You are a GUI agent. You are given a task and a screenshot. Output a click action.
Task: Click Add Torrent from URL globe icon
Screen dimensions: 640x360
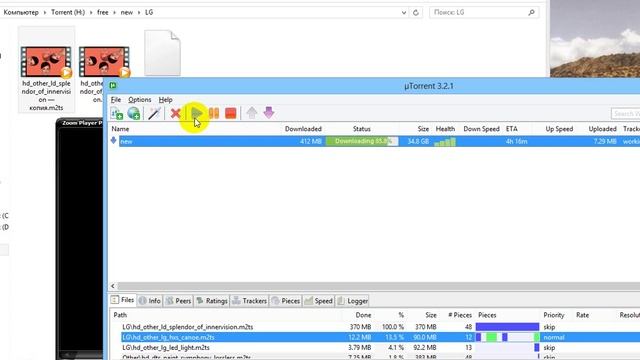pyautogui.click(x=134, y=113)
